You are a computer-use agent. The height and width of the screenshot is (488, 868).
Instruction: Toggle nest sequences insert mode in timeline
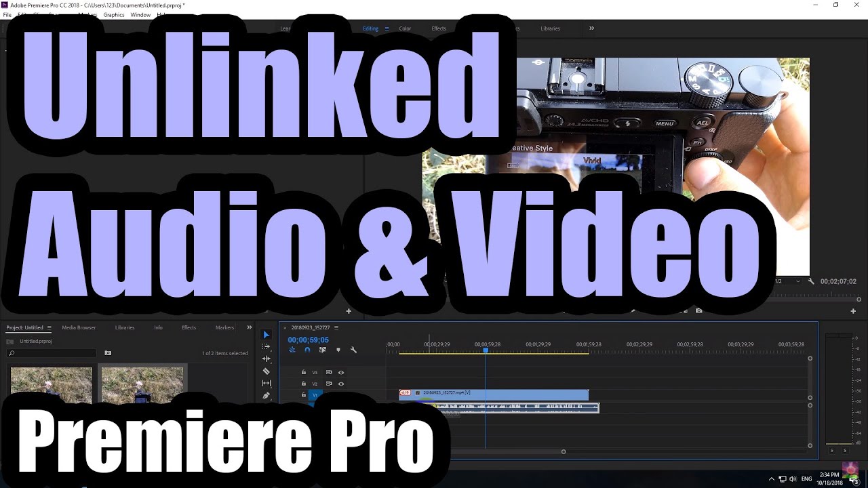coord(292,350)
